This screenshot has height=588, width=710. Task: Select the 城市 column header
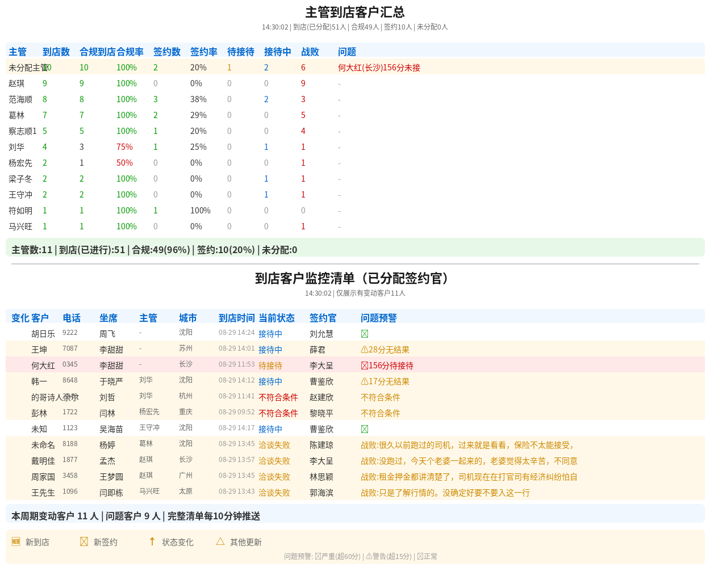tap(188, 318)
